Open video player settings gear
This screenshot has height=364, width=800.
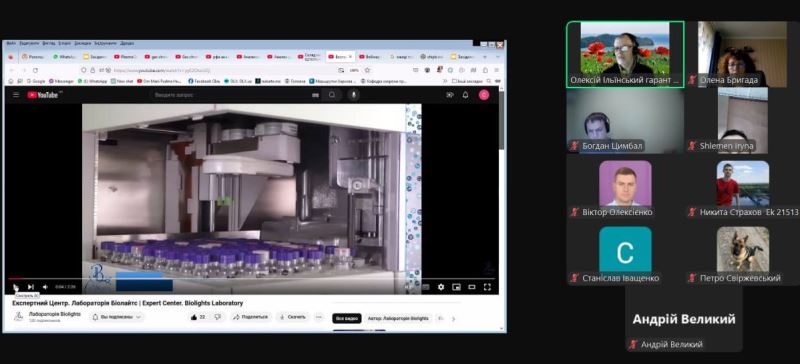click(x=441, y=287)
